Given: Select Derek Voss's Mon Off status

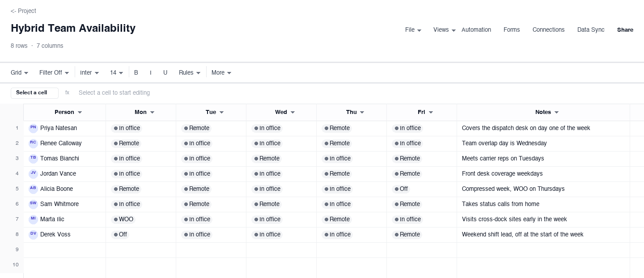Looking at the screenshot, I should coord(120,235).
